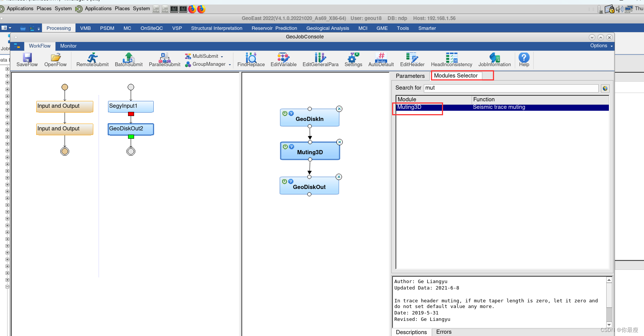
Task: Click help icon on GeoDiskIn module
Action: click(291, 113)
